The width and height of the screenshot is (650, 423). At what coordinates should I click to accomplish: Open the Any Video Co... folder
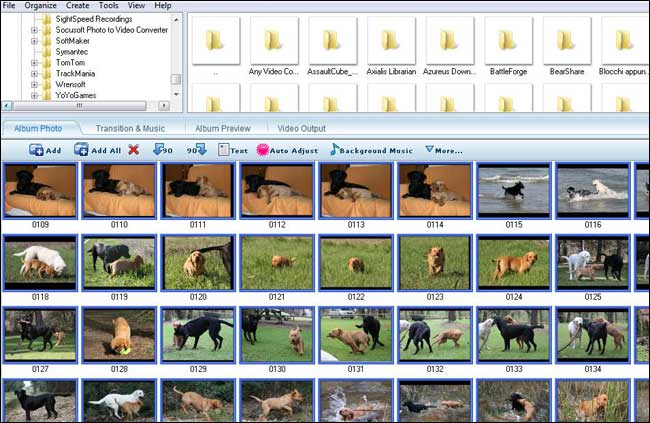274,41
